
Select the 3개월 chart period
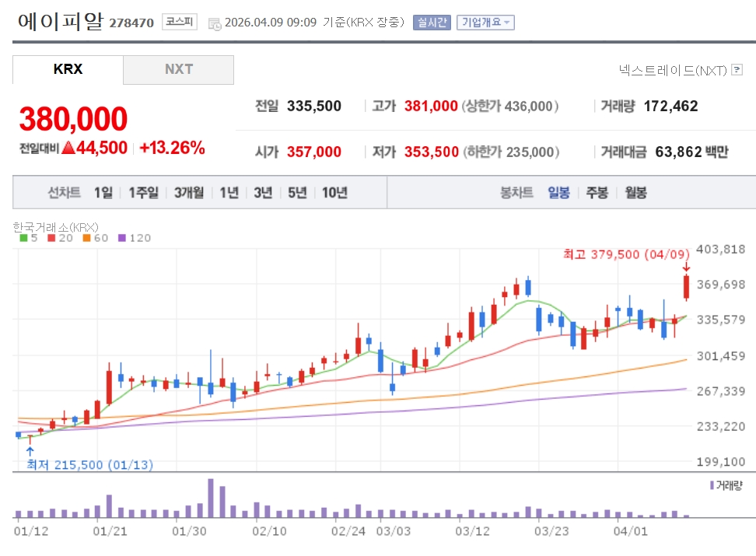tap(189, 193)
